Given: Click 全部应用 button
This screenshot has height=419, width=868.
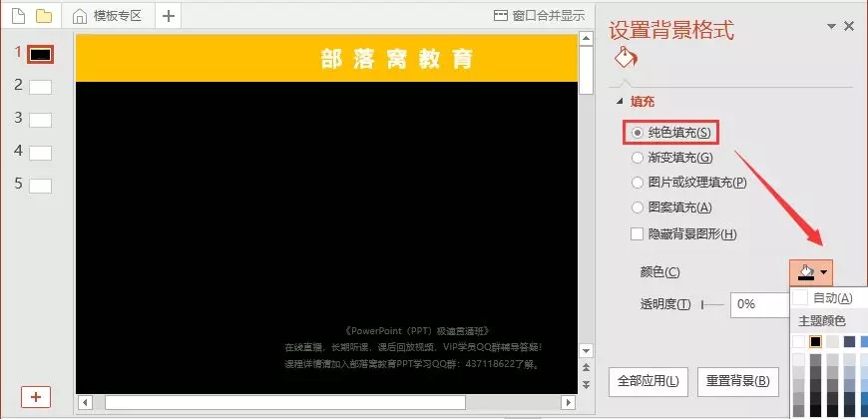Looking at the screenshot, I should (x=649, y=381).
